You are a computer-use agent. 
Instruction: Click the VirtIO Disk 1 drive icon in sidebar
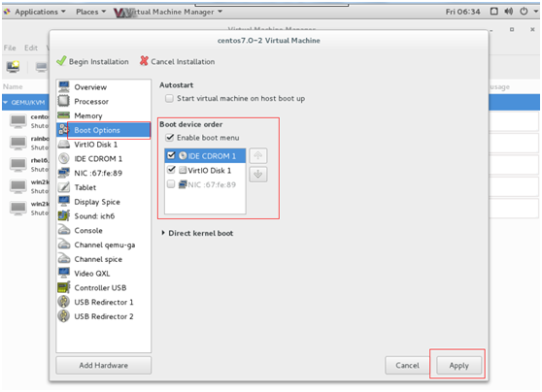tap(64, 145)
